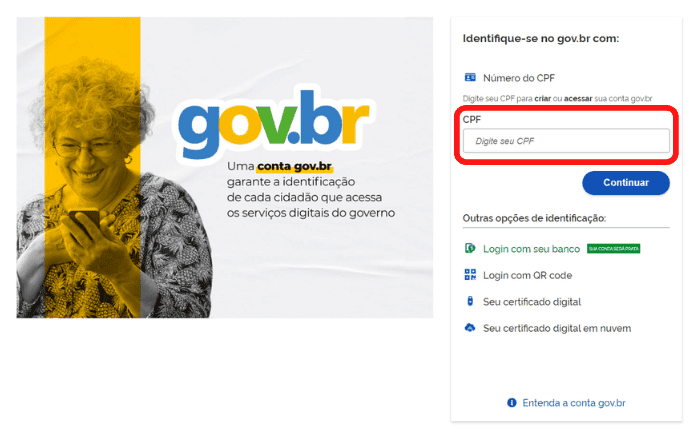
Task: Focus the 'Digite seu CPF' input field
Action: [566, 141]
